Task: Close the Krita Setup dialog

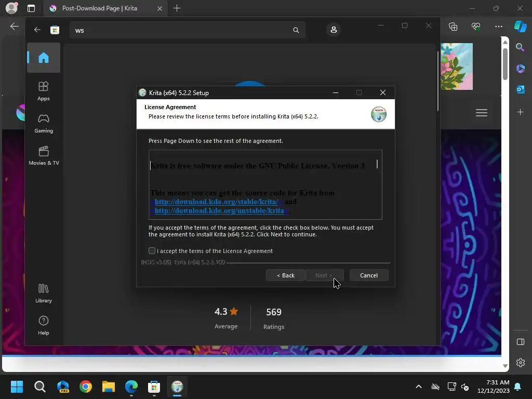Action: click(383, 92)
